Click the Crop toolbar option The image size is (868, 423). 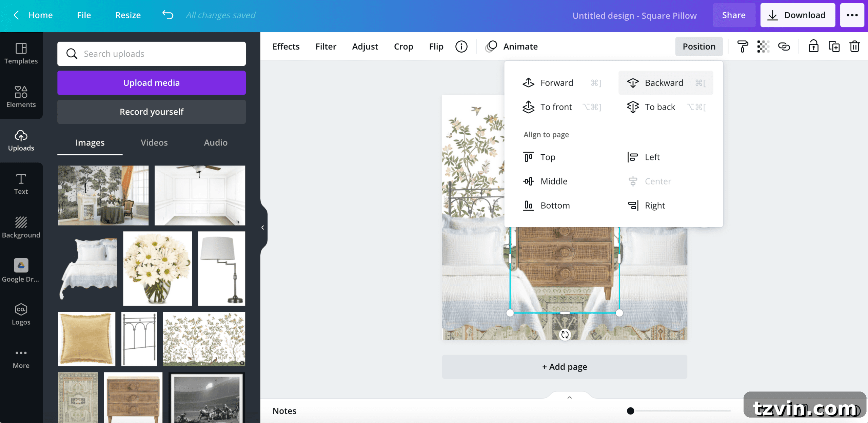[403, 46]
